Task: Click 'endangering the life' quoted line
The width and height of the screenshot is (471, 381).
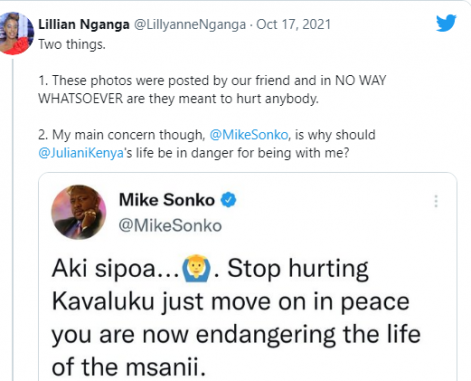Action: pos(308,335)
